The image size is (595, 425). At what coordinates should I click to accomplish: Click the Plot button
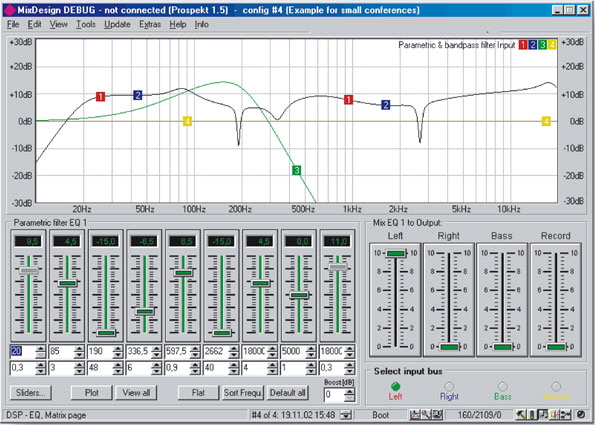click(x=91, y=393)
